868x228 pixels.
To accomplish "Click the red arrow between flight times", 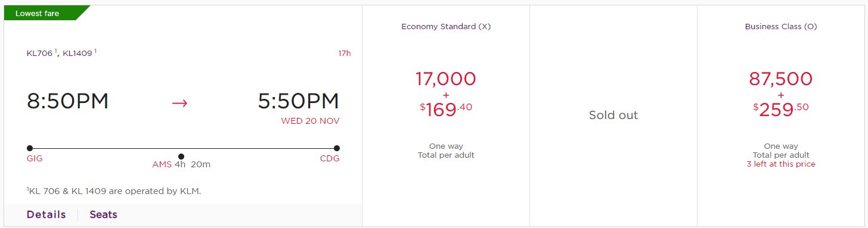I will click(x=179, y=102).
